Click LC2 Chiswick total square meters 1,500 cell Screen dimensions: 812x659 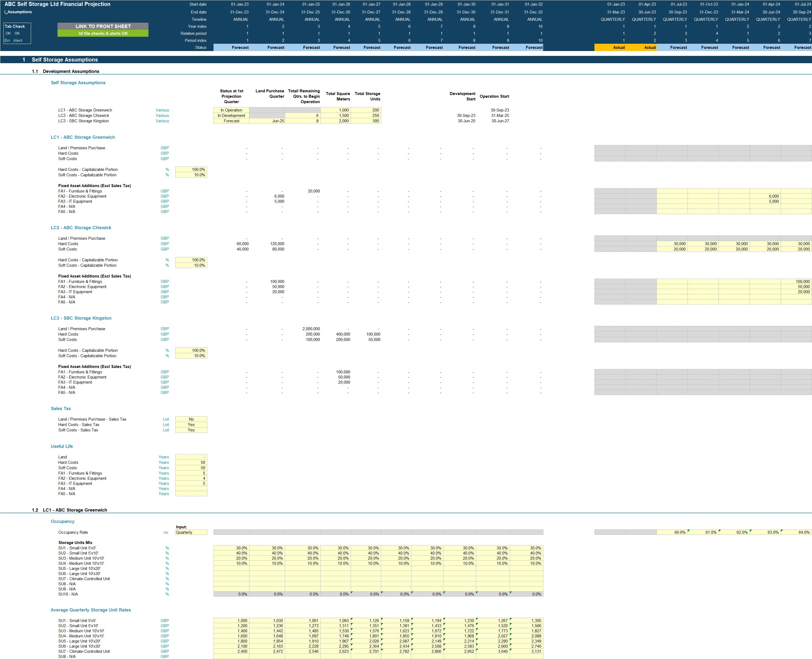click(336, 115)
